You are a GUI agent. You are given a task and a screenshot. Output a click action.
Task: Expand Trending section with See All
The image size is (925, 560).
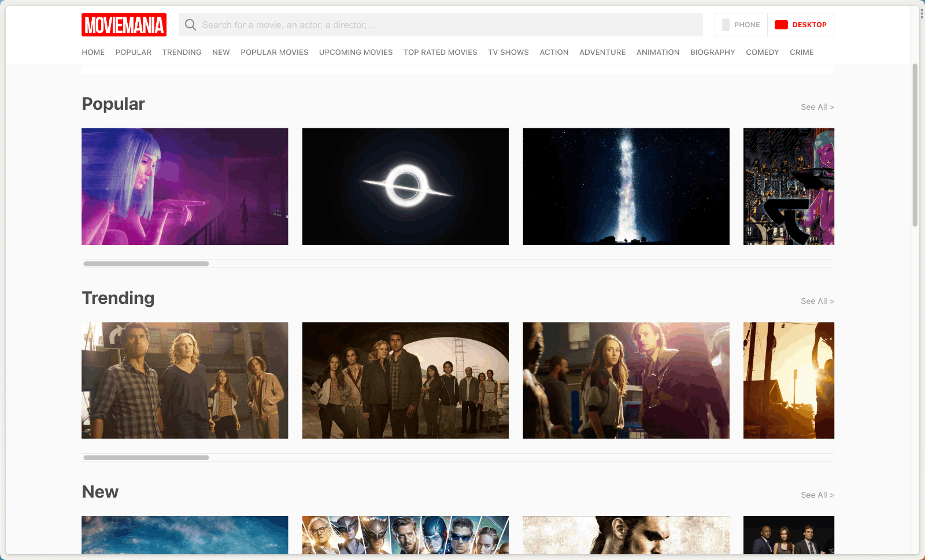click(x=817, y=301)
